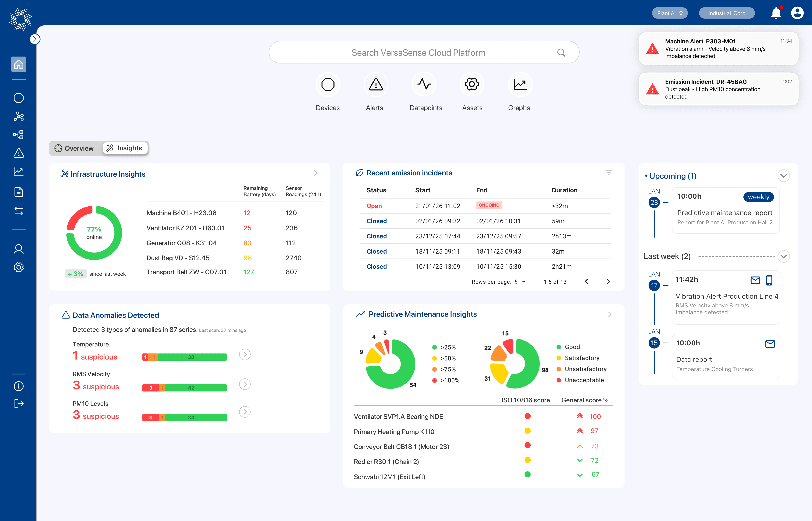Click the sidebar network nodes icon
Viewport: 812px width, 521px height.
(19, 117)
